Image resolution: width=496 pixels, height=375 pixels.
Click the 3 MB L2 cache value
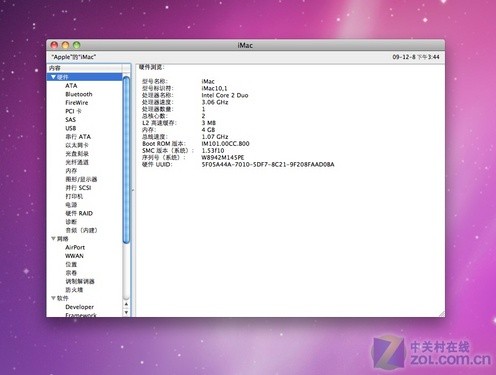point(209,123)
